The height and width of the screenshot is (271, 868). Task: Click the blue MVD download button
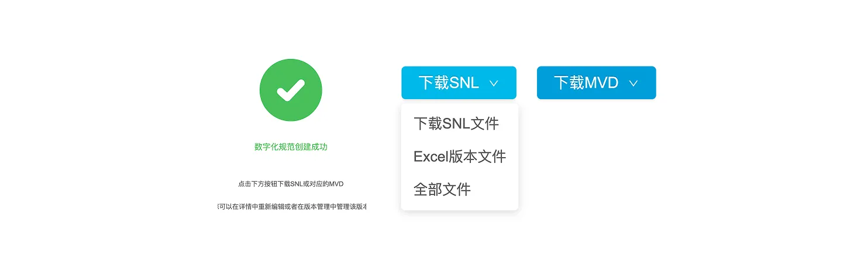(x=597, y=83)
